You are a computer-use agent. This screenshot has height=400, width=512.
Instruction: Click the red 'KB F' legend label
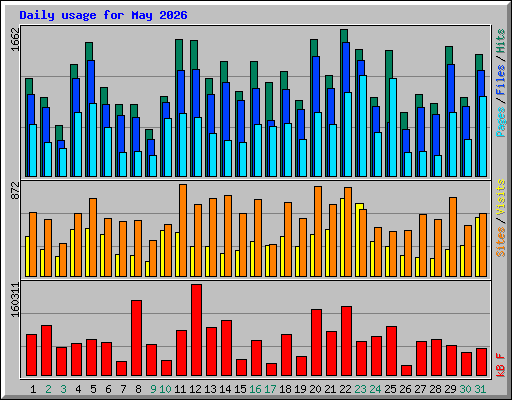point(501,365)
